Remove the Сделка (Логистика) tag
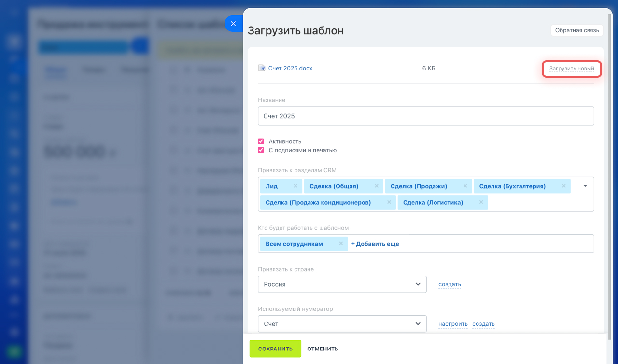The height and width of the screenshot is (364, 618). point(481,203)
